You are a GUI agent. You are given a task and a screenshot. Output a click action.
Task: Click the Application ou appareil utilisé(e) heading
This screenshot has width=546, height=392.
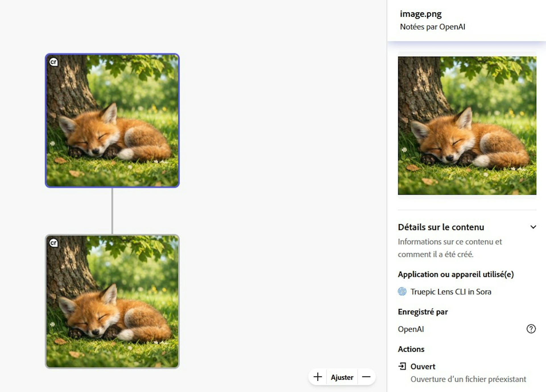[456, 274]
